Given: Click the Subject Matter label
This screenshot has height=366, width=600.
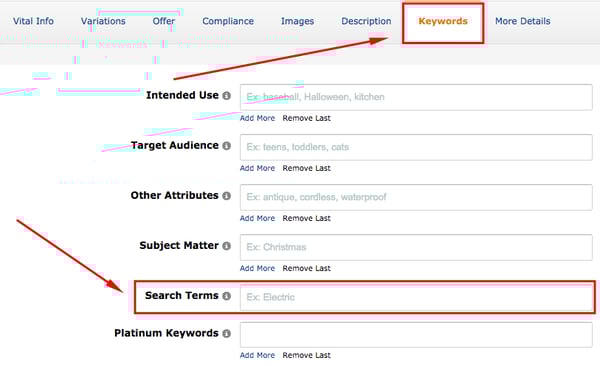Looking at the screenshot, I should point(179,245).
